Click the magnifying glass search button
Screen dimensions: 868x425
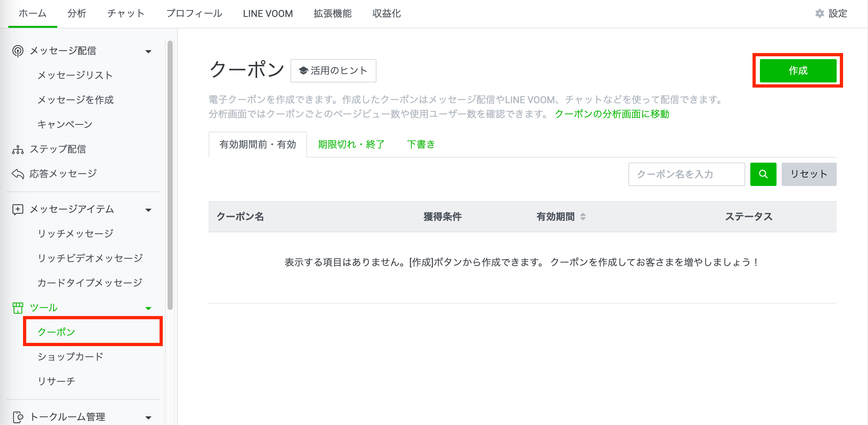point(763,174)
